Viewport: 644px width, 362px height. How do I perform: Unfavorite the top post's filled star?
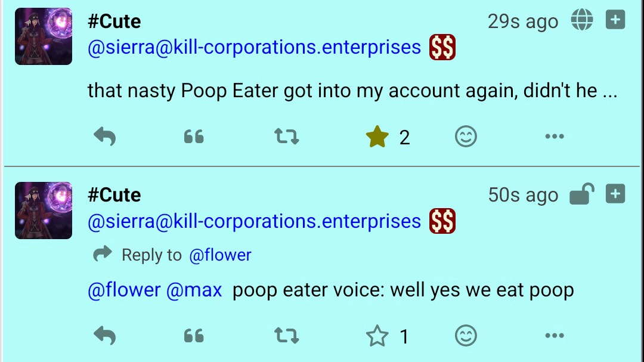coord(377,138)
